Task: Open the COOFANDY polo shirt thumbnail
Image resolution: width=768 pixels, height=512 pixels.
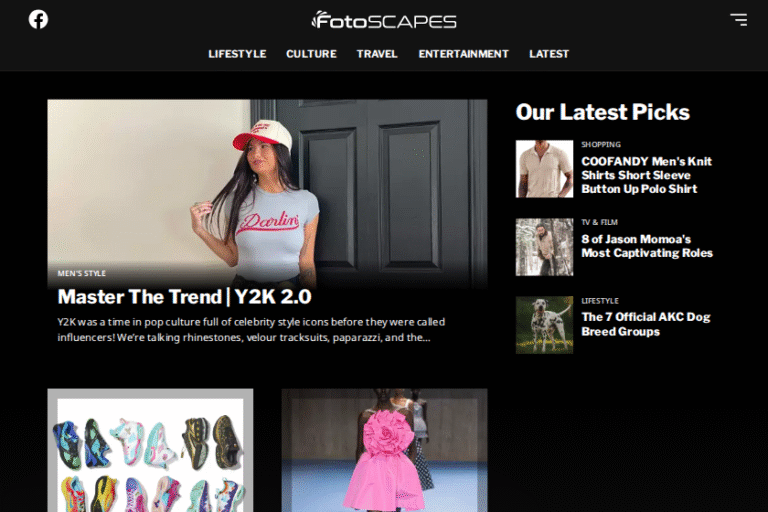Action: click(544, 169)
